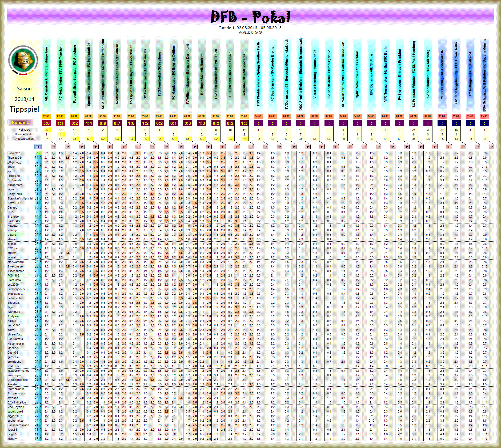Click the match header 'Victoria Hamburg - Hannover 96'
Screen dimensions: 501x448
click(x=315, y=74)
